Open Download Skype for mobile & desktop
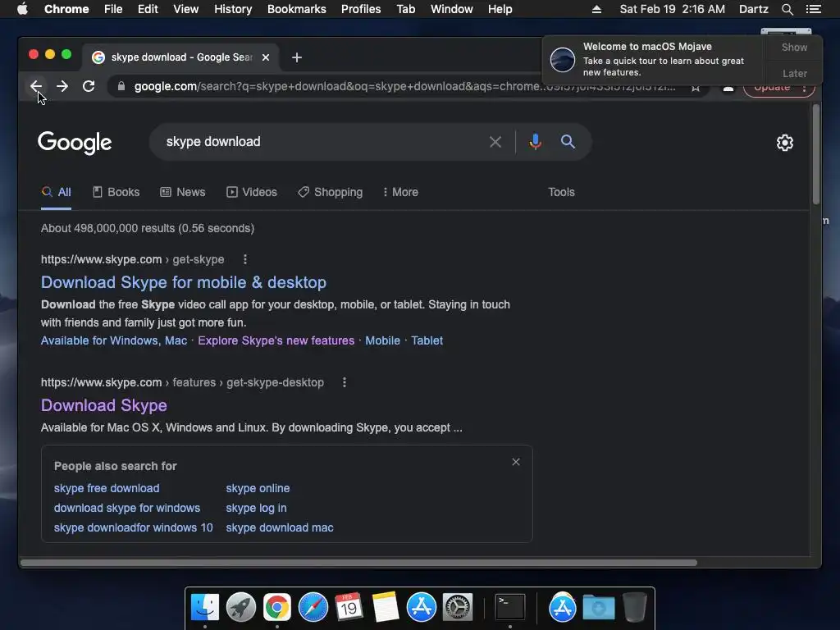This screenshot has height=630, width=840. pyautogui.click(x=184, y=282)
